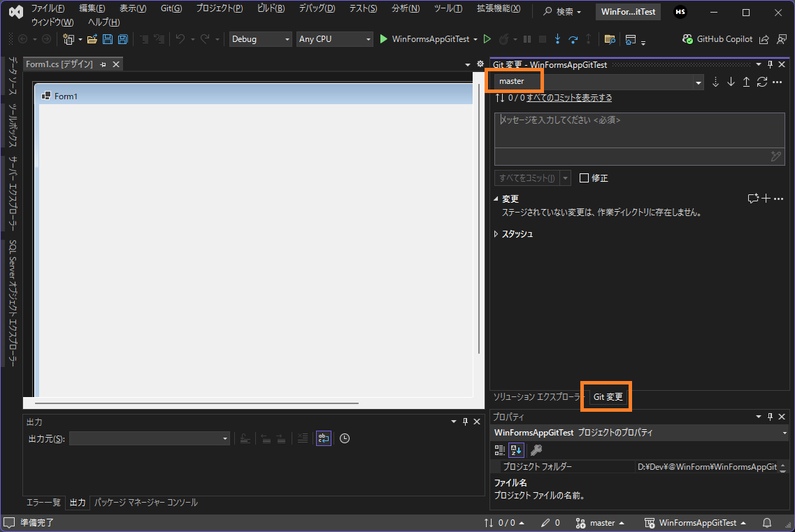This screenshot has height=532, width=795.
Task: Open the Git(G) menu
Action: (171, 8)
